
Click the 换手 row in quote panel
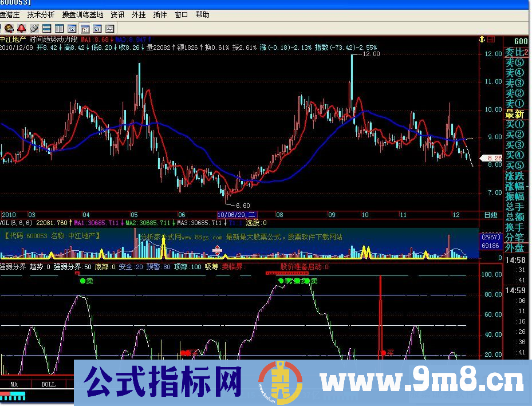pyautogui.click(x=515, y=227)
